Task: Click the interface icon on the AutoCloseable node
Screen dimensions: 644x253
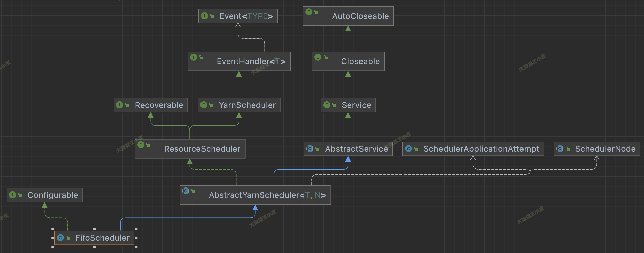Action: pos(309,12)
